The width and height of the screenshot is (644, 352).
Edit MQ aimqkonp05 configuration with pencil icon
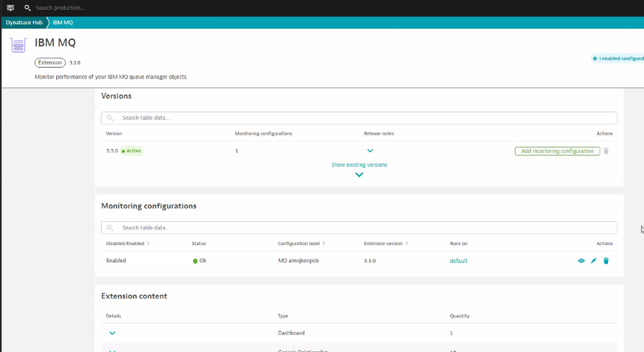tap(594, 261)
